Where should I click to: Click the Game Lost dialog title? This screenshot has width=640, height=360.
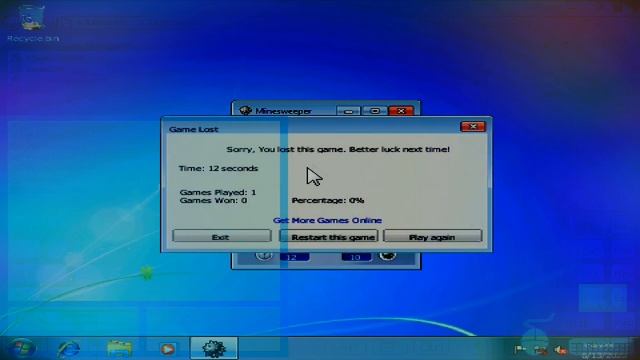[193, 129]
